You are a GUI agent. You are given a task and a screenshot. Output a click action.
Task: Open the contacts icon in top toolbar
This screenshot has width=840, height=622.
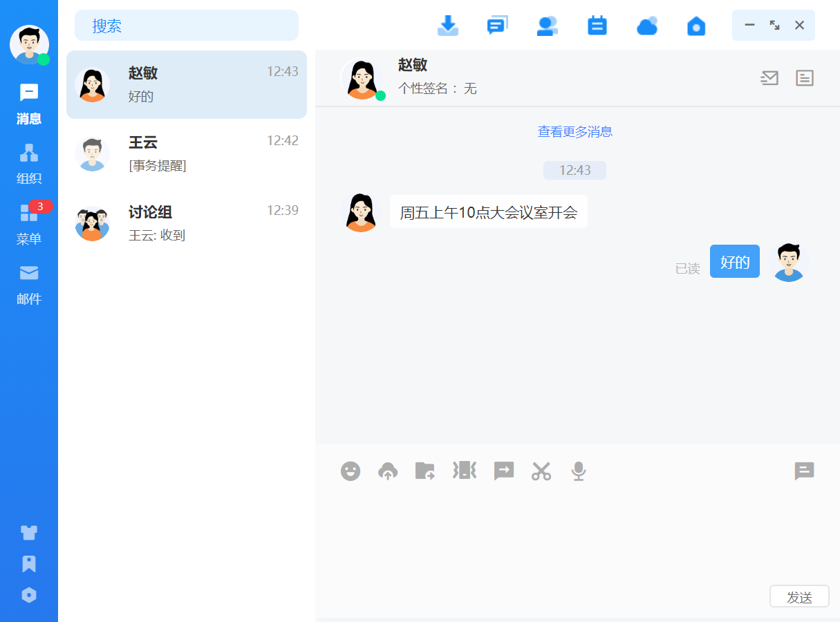pos(547,26)
